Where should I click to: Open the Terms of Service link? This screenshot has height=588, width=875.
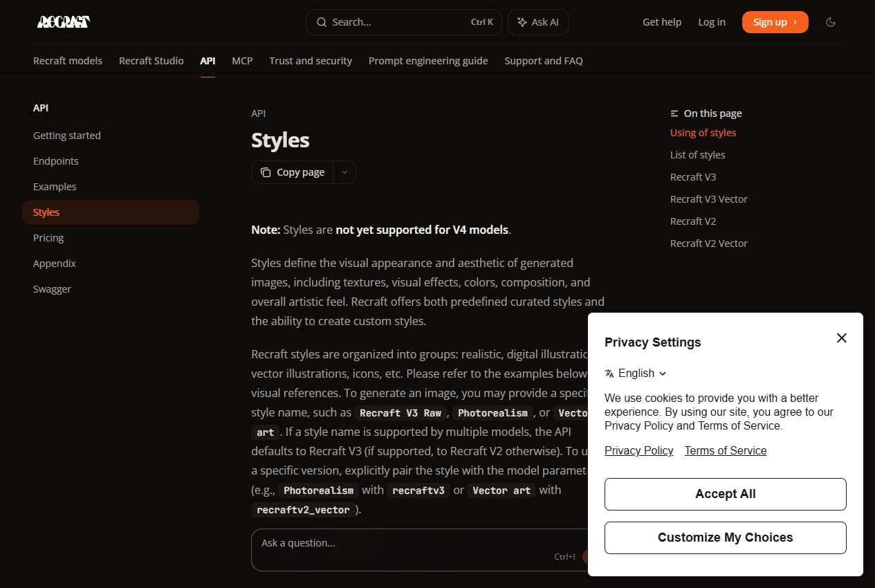click(726, 450)
